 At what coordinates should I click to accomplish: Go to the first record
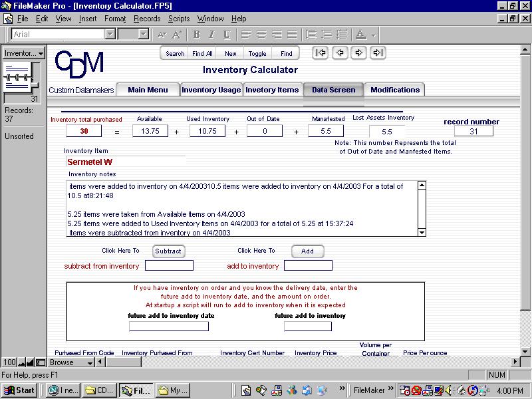[x=321, y=53]
